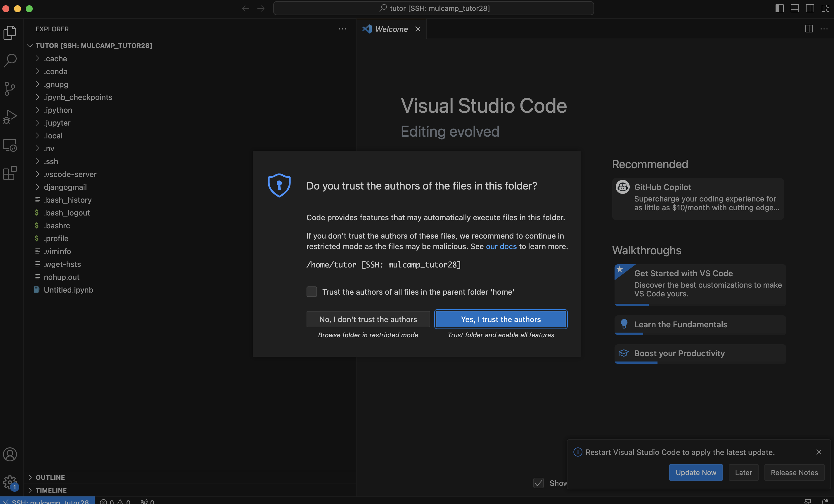Click the GitHub Copilot recommendation icon

[x=622, y=187]
